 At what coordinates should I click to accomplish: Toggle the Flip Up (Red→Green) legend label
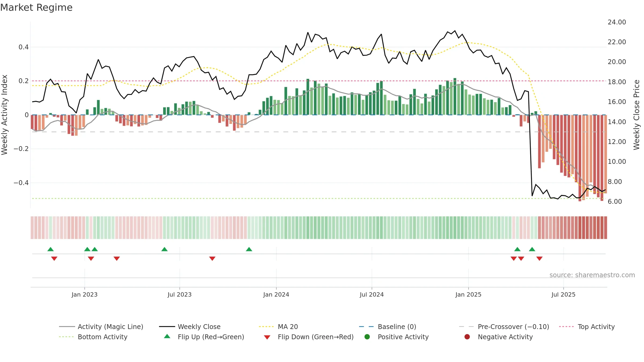(211, 337)
